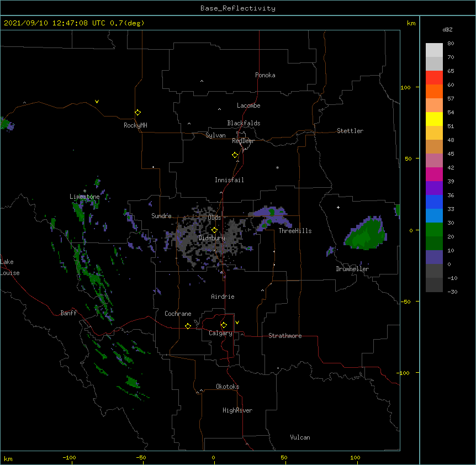Image resolution: width=476 pixels, height=465 pixels.
Task: Click the Strathmore label
Action: [x=285, y=336]
